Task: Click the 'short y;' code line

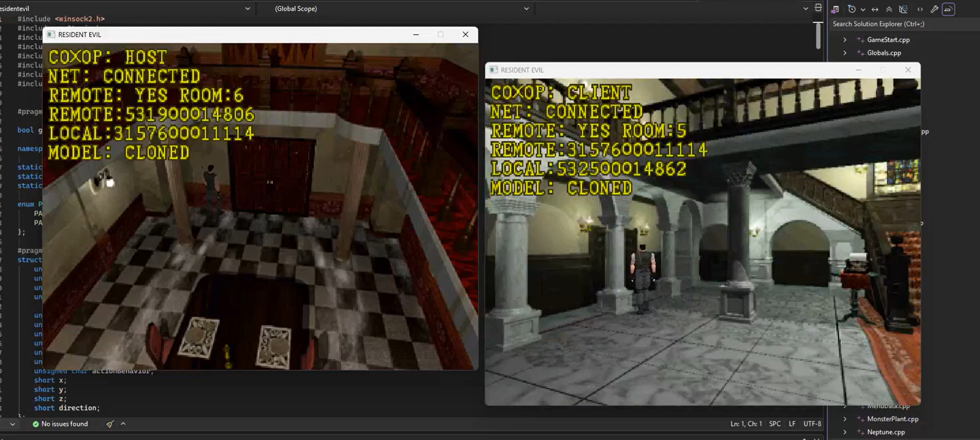Action: click(50, 390)
